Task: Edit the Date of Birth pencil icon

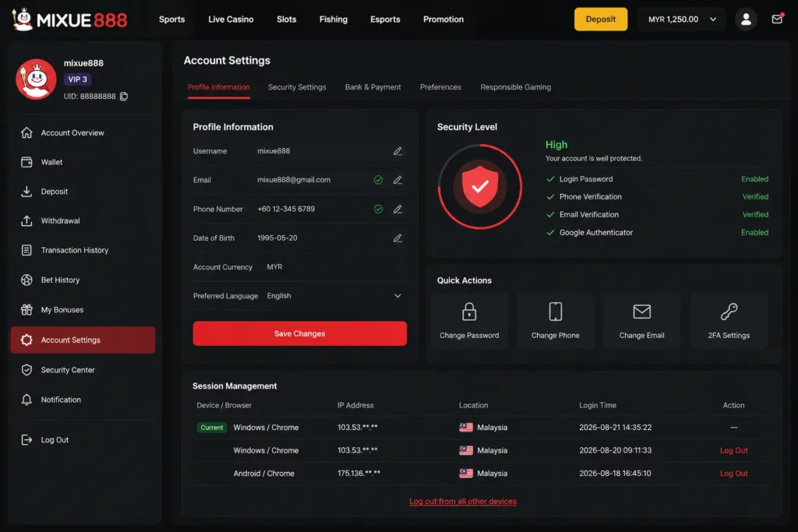Action: click(397, 238)
